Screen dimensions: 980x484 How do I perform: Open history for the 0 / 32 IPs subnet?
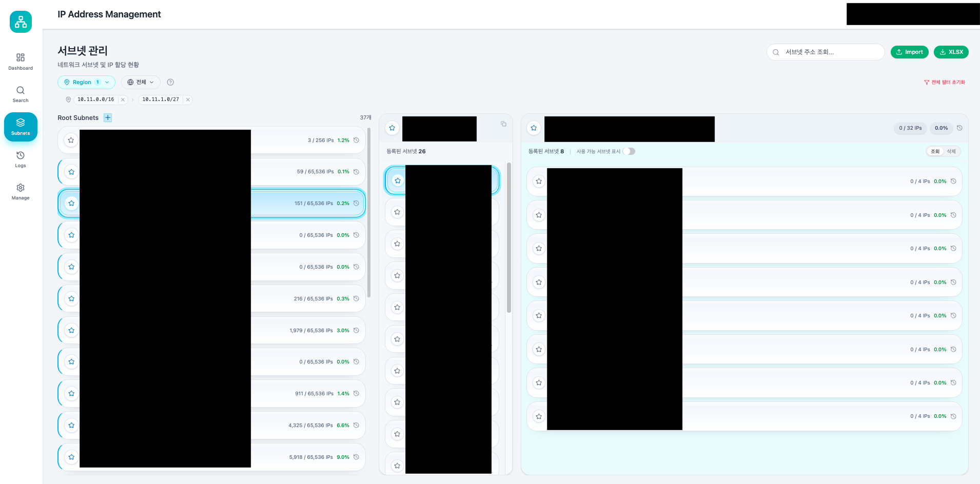click(x=959, y=128)
